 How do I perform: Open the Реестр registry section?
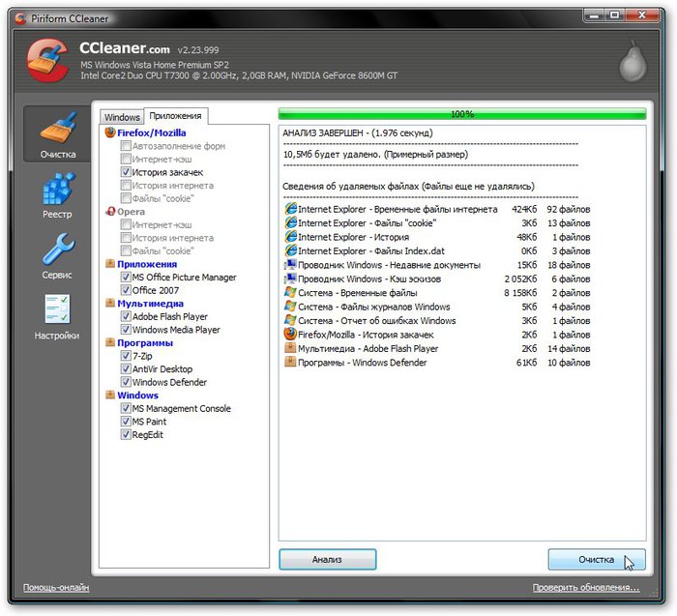57,195
